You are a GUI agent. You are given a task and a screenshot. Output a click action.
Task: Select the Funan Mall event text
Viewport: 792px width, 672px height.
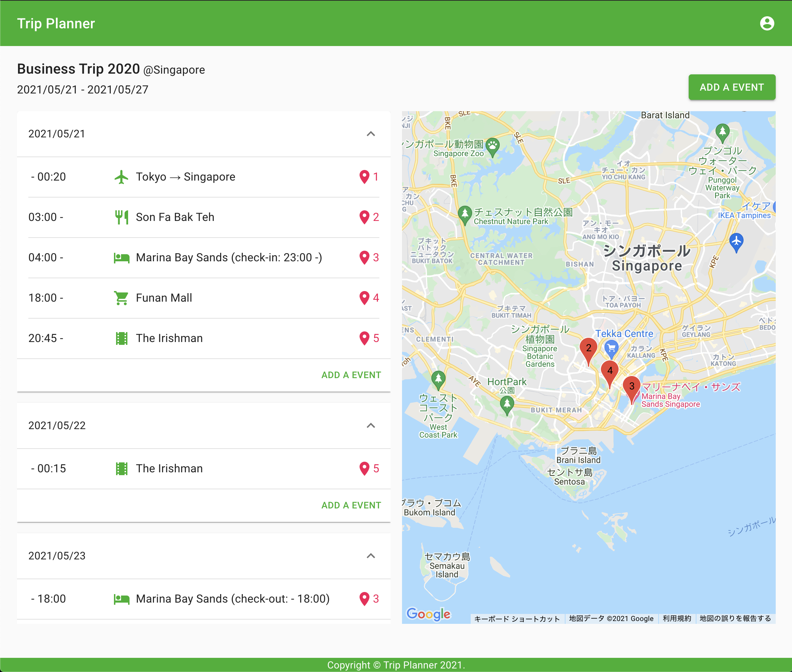164,298
